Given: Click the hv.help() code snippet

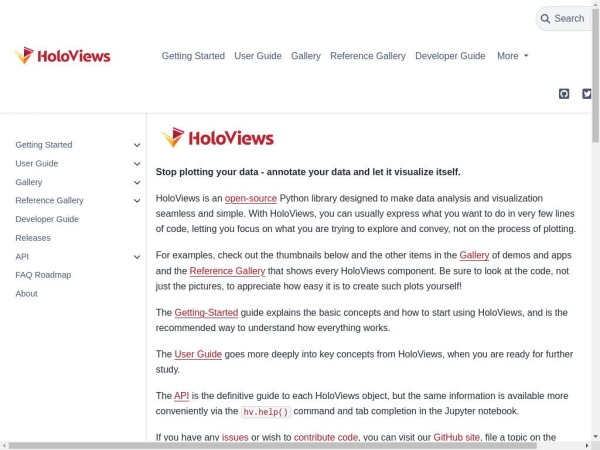Looking at the screenshot, I should click(x=266, y=412).
